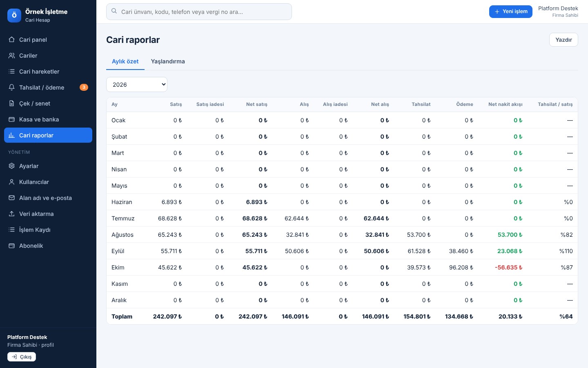588x368 pixels.
Task: Click the Alan adı ve e-posta envelope icon
Action: coord(12,198)
